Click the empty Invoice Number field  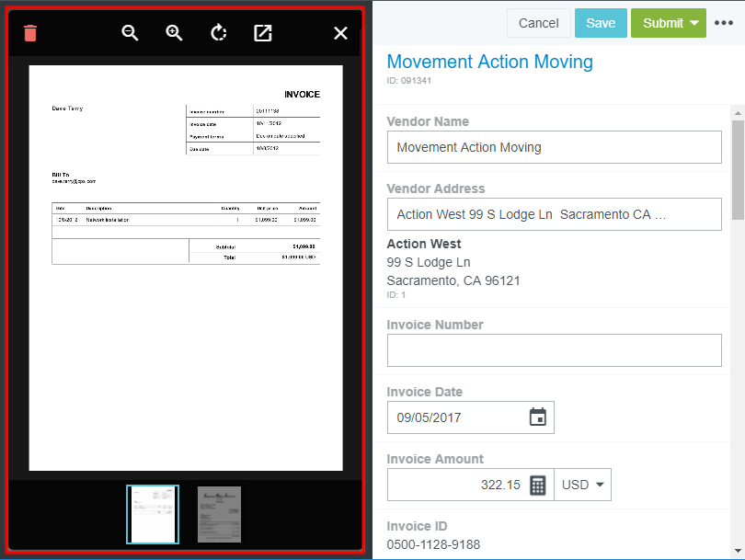coord(554,350)
